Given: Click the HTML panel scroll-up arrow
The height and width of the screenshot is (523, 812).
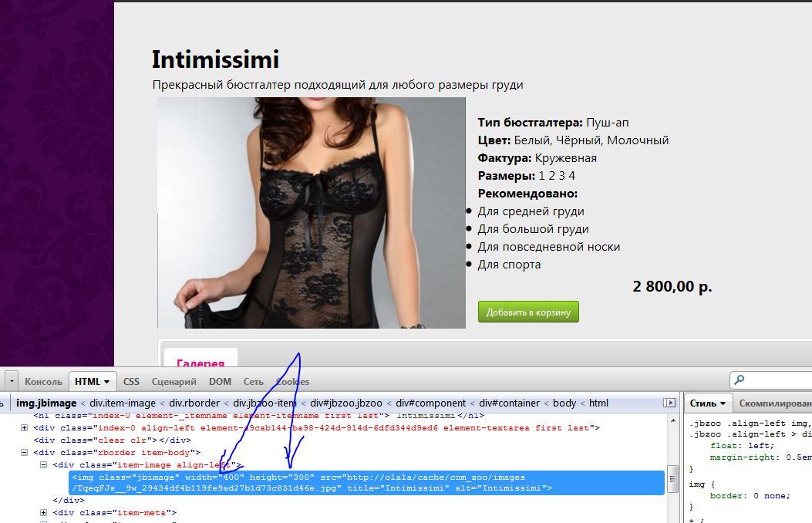Looking at the screenshot, I should [x=673, y=420].
